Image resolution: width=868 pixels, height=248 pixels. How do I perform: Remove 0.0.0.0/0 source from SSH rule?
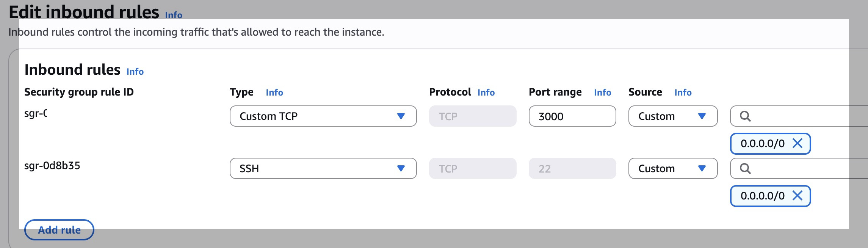coord(797,196)
